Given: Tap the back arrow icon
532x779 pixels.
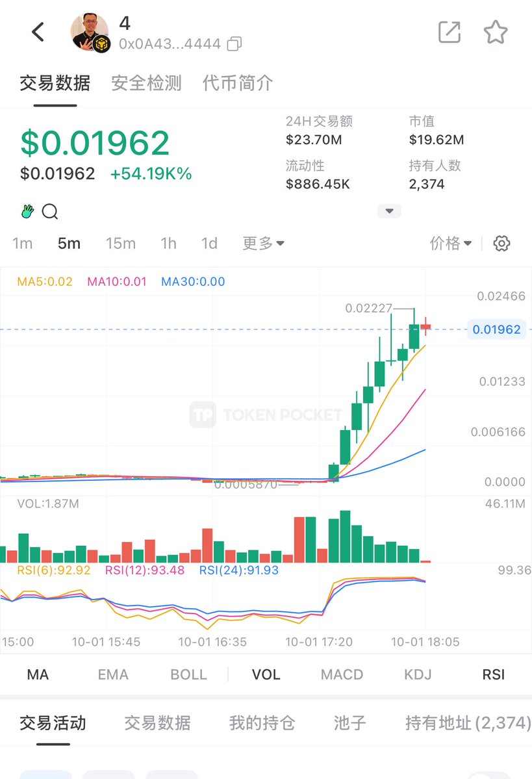Looking at the screenshot, I should 38,32.
